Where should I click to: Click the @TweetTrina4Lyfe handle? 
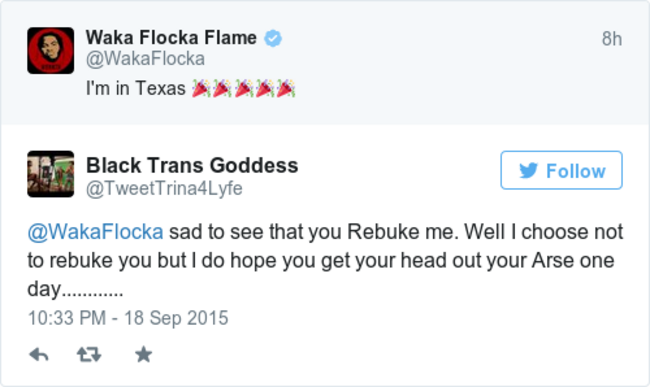coord(164,189)
